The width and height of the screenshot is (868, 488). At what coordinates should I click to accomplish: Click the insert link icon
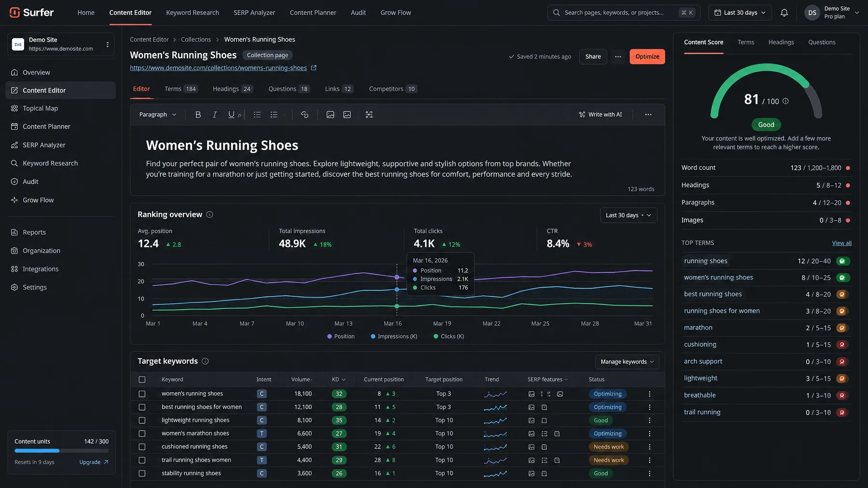(305, 115)
